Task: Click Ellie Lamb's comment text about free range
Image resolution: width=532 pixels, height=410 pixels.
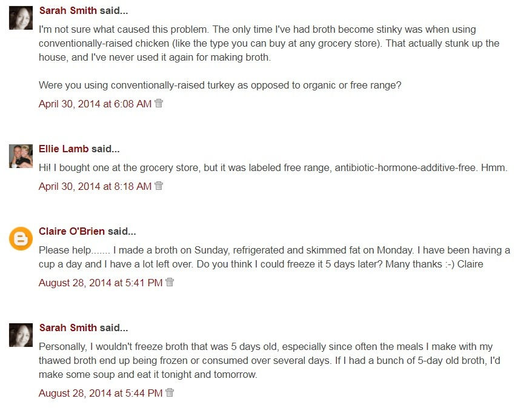Action: 273,168
